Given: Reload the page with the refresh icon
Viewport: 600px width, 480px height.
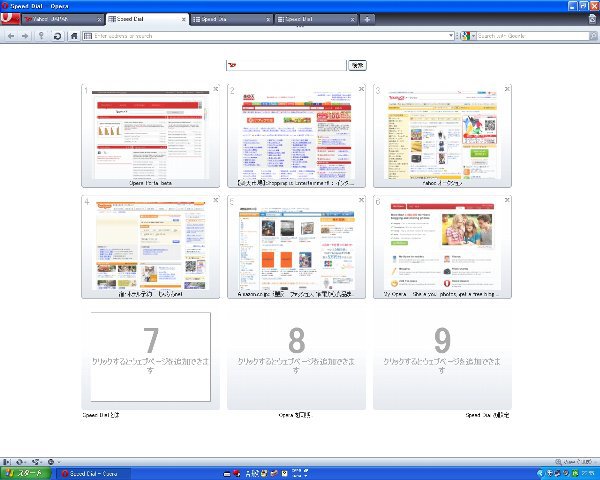Looking at the screenshot, I should tap(57, 36).
